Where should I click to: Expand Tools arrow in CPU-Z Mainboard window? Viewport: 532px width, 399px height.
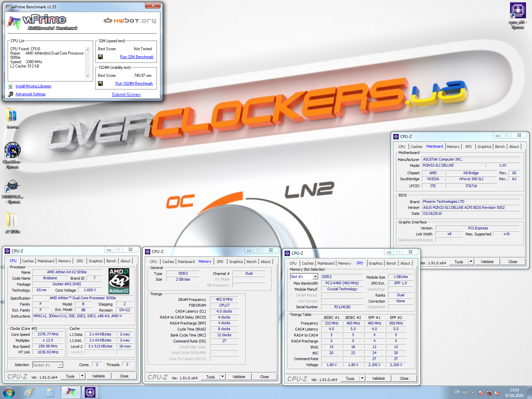coord(471,262)
